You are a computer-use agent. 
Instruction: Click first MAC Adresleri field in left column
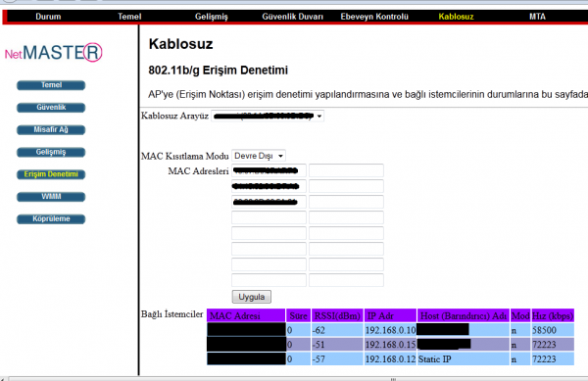click(x=269, y=170)
